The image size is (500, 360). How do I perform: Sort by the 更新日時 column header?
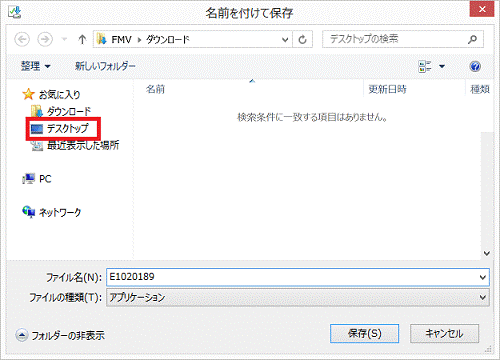[387, 89]
